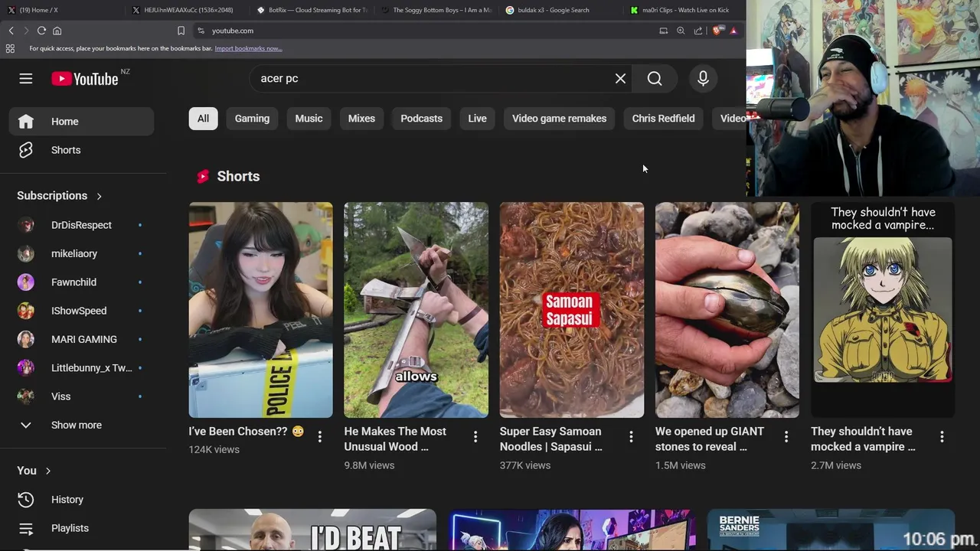Switch to the Soggy Bottom Boys tab
This screenshot has width=980, height=551.
pyautogui.click(x=436, y=10)
